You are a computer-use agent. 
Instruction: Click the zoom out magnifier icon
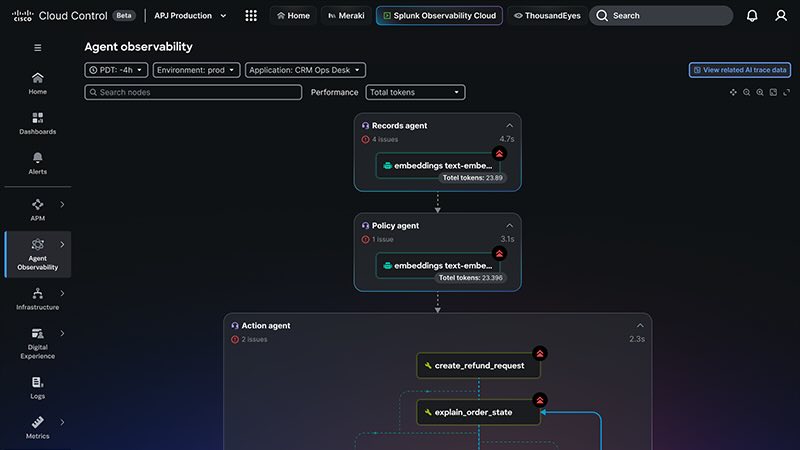(746, 92)
